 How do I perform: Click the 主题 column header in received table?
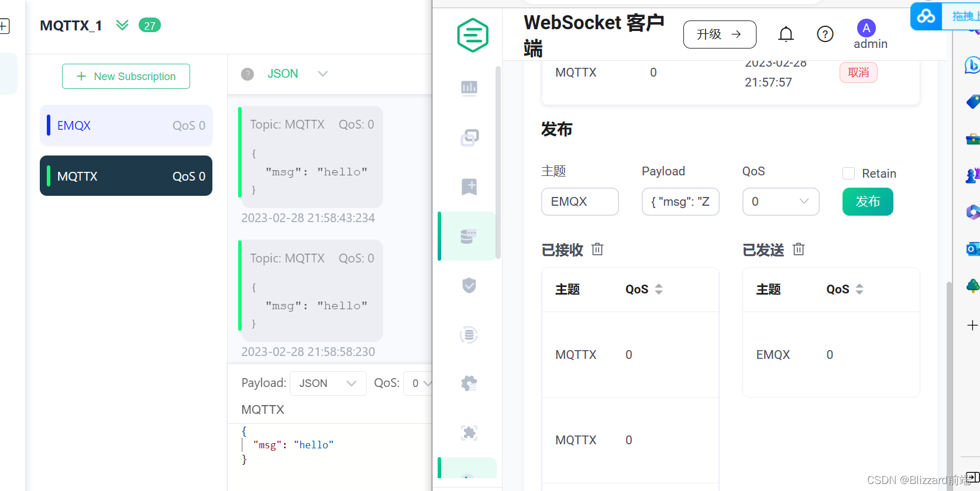click(x=568, y=289)
